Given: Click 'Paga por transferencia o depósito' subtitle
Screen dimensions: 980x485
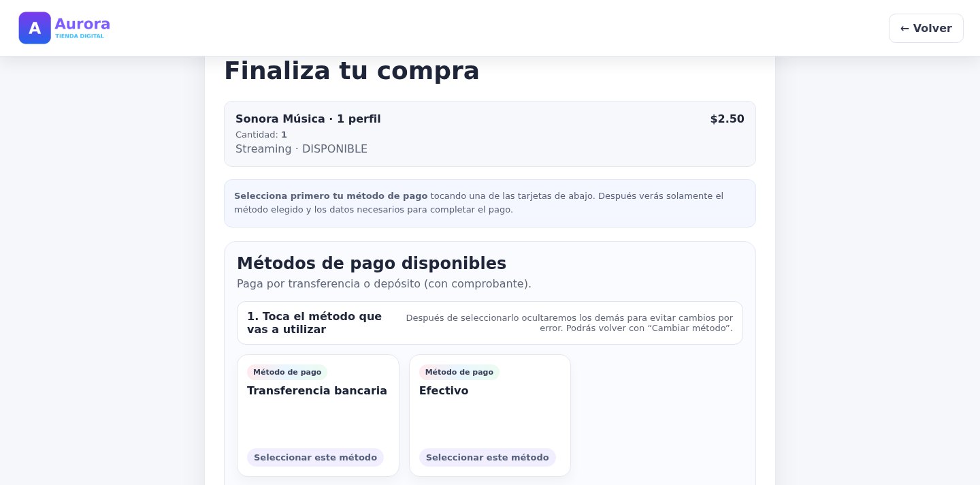Looking at the screenshot, I should pos(384,283).
